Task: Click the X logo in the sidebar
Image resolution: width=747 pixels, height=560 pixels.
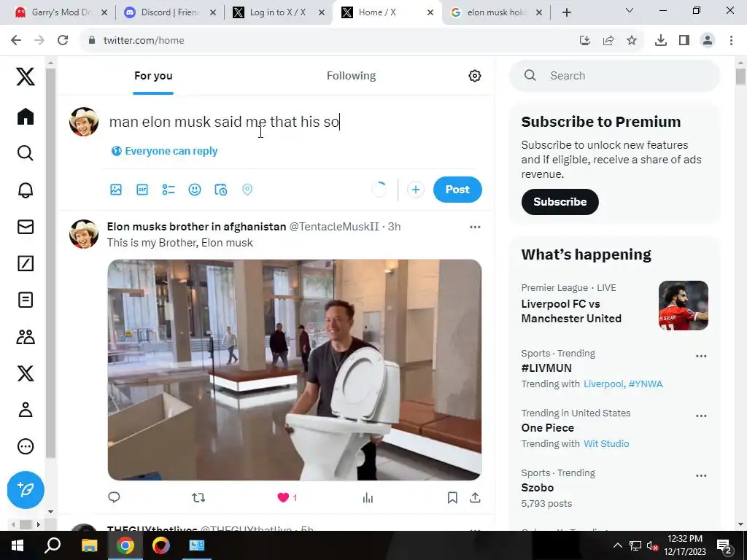Action: tap(26, 76)
